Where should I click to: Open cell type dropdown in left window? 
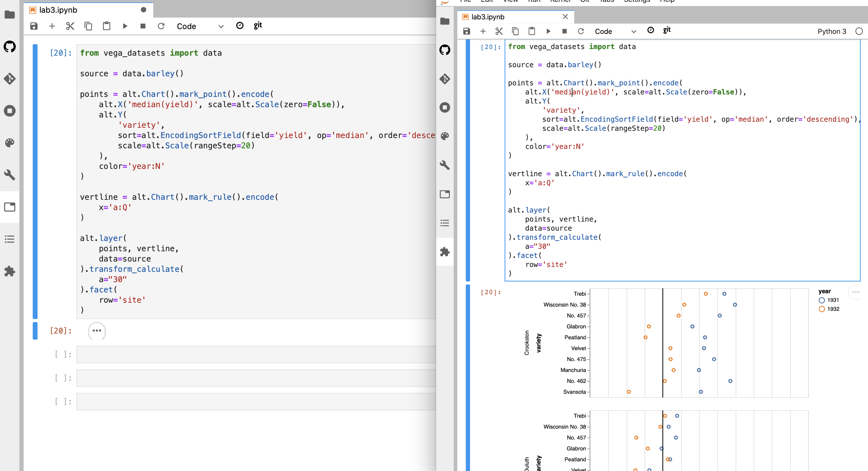[200, 26]
